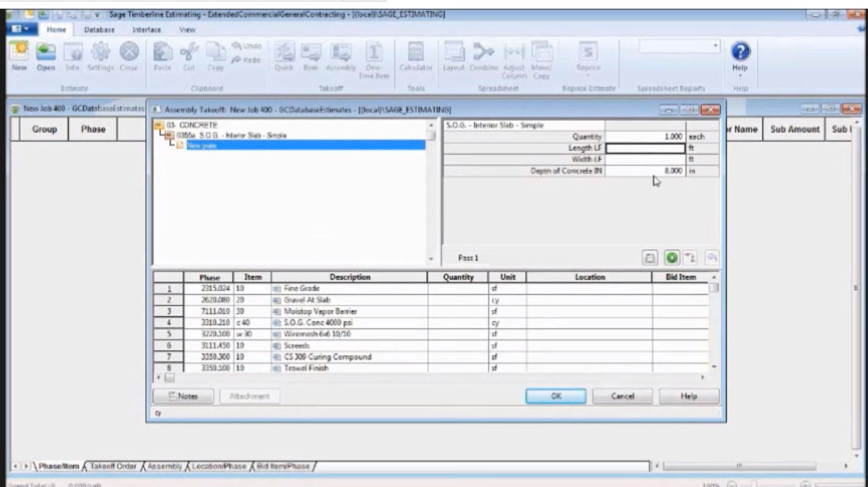Switch to the Interface ribbon tab

click(x=146, y=30)
